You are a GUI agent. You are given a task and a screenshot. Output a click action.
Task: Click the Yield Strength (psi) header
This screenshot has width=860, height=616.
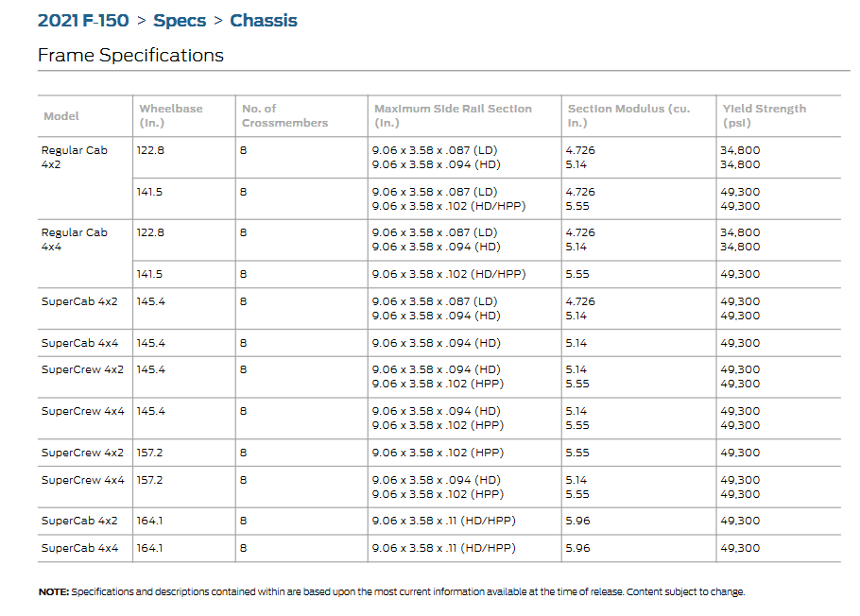click(x=764, y=115)
